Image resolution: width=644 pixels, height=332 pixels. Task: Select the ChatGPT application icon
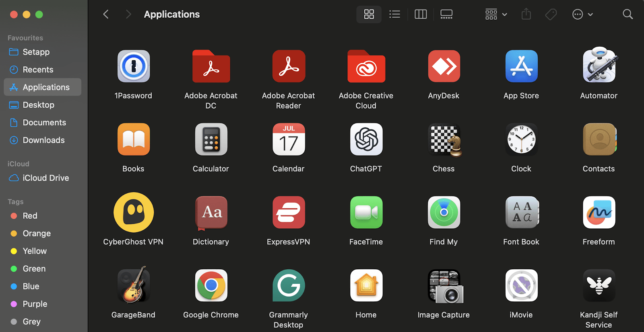pyautogui.click(x=366, y=139)
